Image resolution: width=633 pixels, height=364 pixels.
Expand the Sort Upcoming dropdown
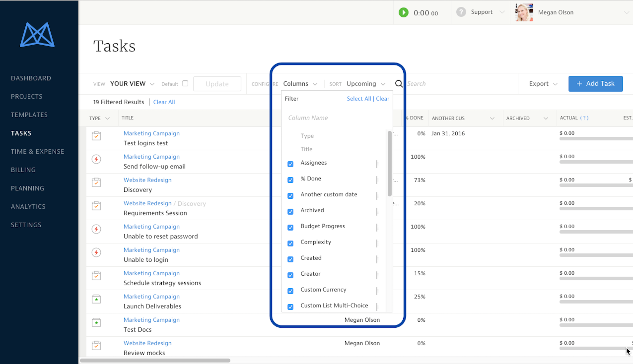366,84
